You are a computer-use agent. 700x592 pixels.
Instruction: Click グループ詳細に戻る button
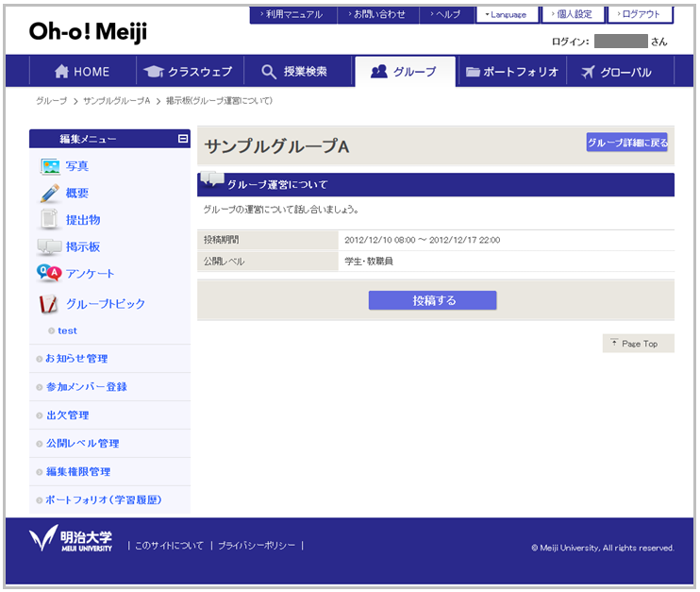tap(626, 143)
